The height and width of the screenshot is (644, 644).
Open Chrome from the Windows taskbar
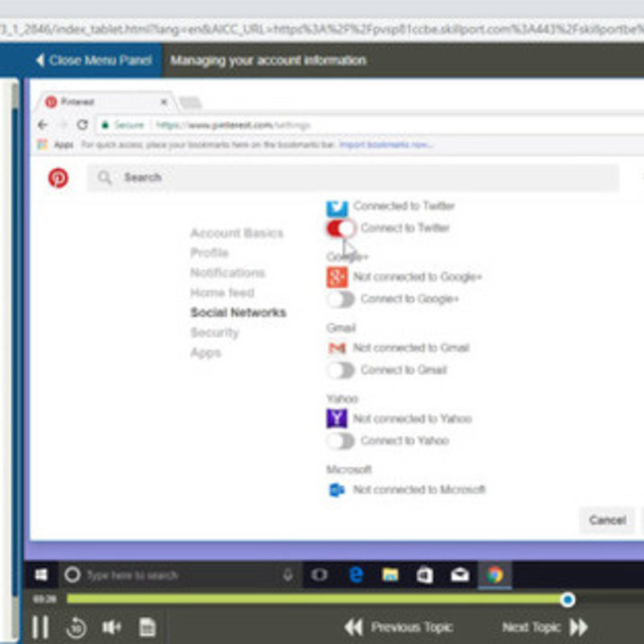coord(495,575)
